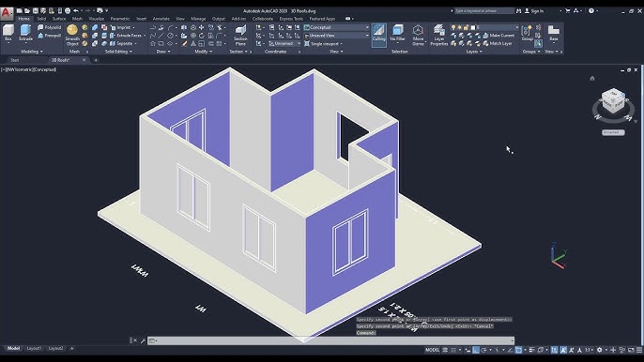Open the Section Plane tool
Image resolution: width=644 pixels, height=362 pixels.
(240, 35)
